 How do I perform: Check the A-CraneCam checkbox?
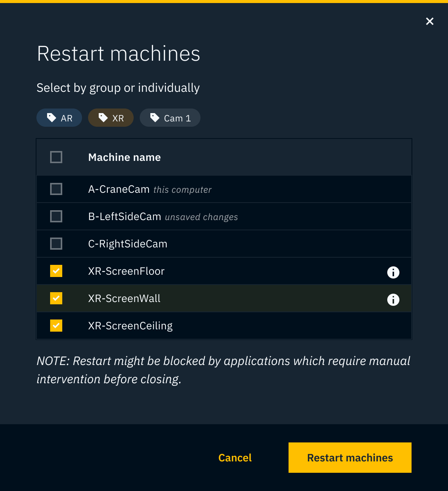pos(56,189)
